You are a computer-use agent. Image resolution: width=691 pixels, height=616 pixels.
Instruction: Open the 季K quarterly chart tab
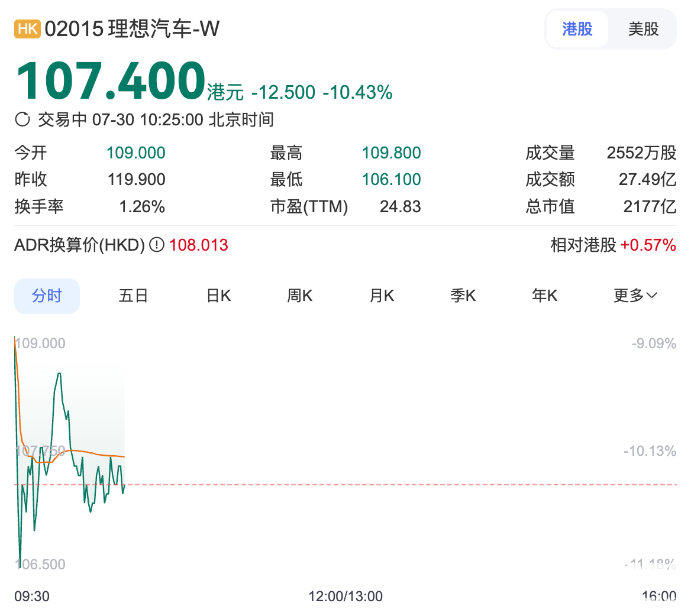point(463,296)
